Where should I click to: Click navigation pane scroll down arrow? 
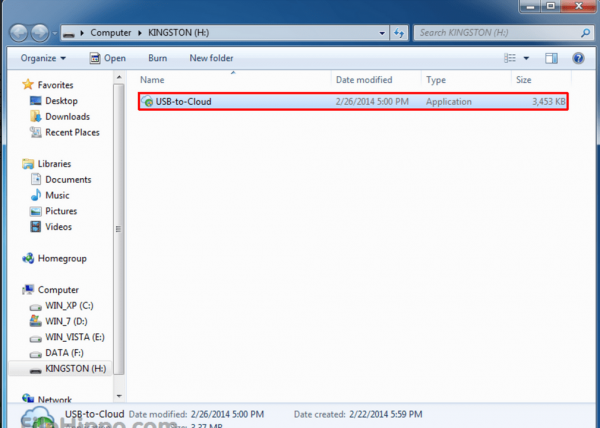pos(119,396)
